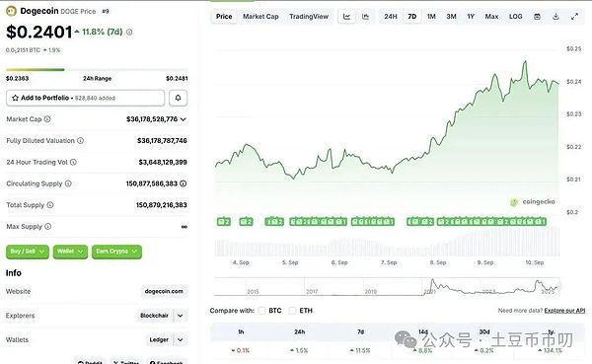Select the 1M time range

pyautogui.click(x=431, y=17)
